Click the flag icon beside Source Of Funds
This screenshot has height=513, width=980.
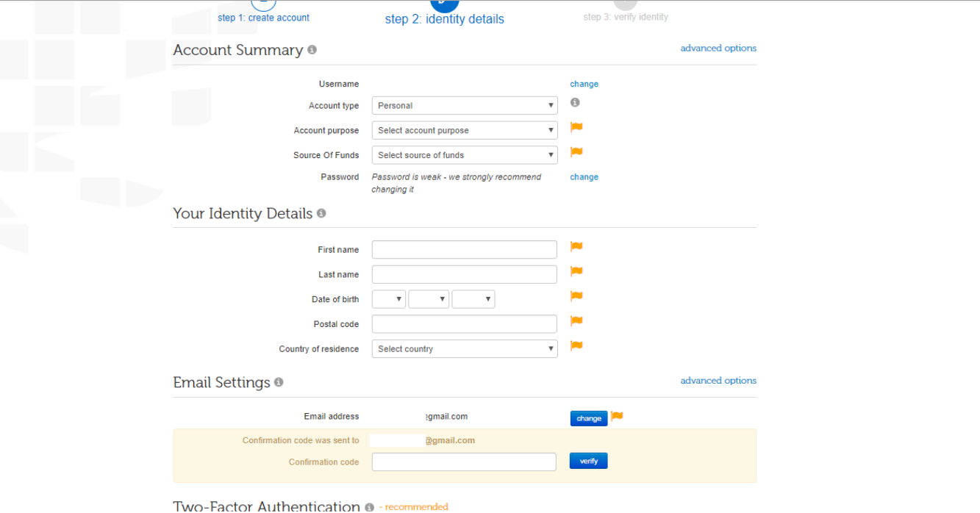click(x=576, y=152)
